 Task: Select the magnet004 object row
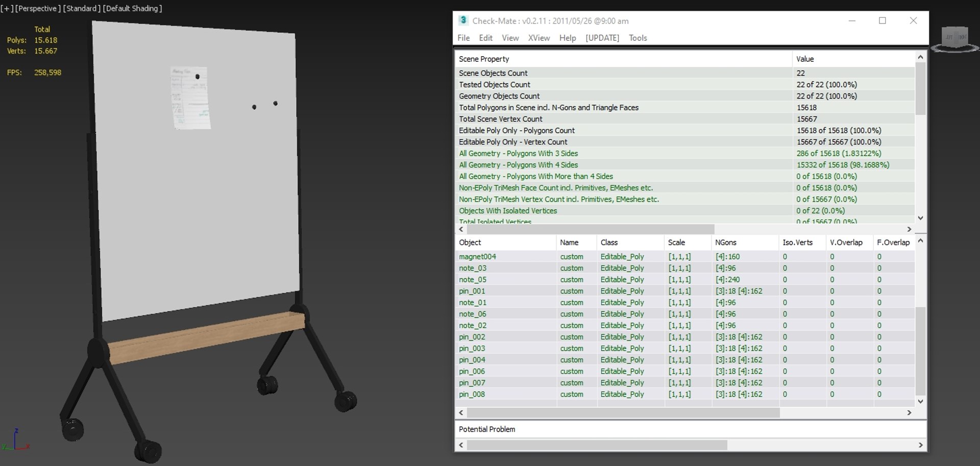684,257
